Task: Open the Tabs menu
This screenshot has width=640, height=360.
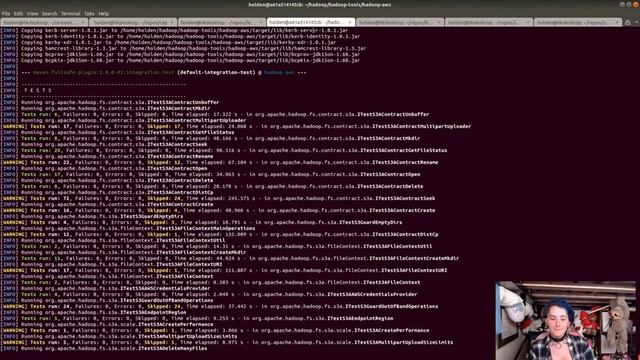Action: coord(89,13)
